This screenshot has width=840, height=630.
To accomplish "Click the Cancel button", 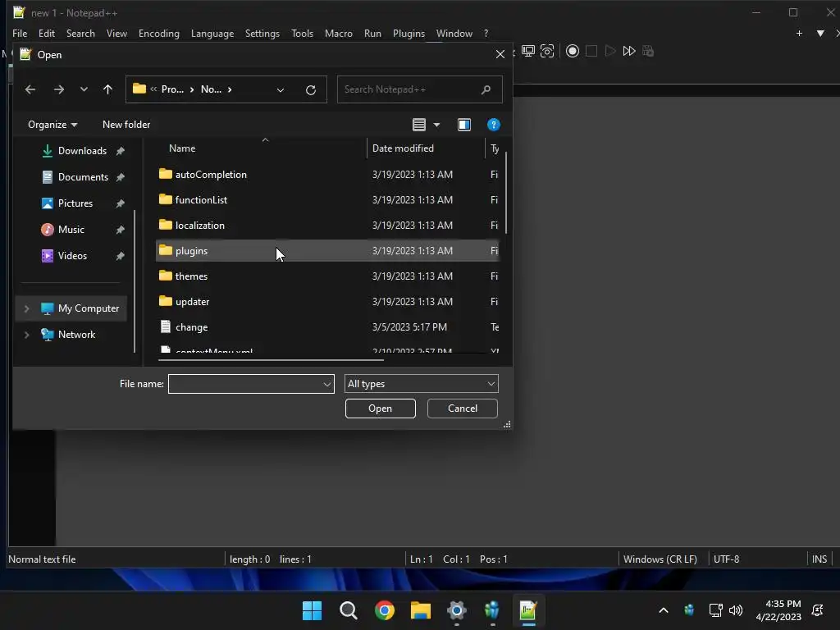I will click(463, 409).
